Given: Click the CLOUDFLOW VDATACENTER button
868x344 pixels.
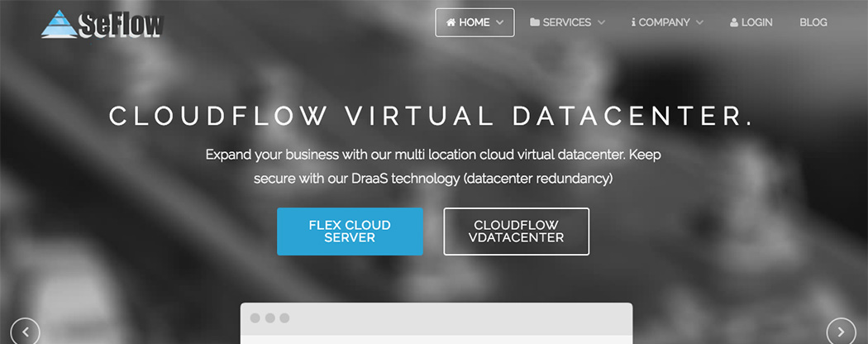Looking at the screenshot, I should (x=517, y=232).
